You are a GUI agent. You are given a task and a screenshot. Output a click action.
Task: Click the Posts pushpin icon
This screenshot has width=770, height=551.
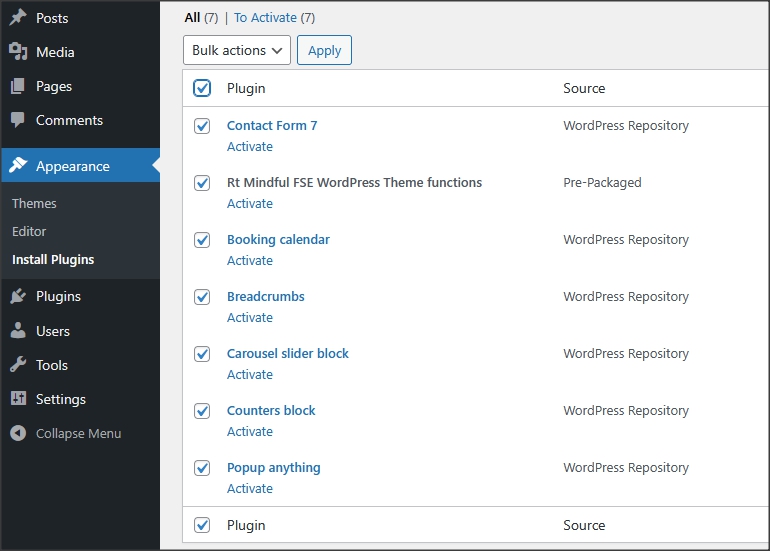(18, 18)
